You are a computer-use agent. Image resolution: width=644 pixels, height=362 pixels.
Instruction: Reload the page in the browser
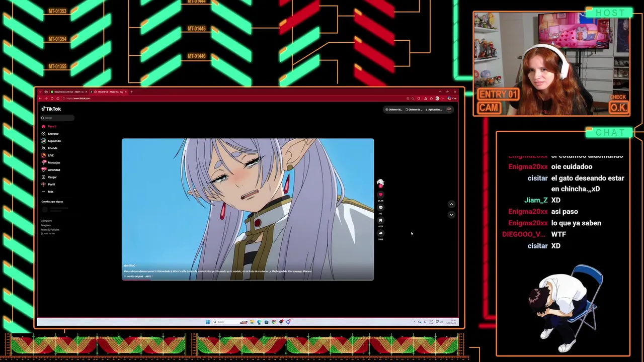point(52,99)
